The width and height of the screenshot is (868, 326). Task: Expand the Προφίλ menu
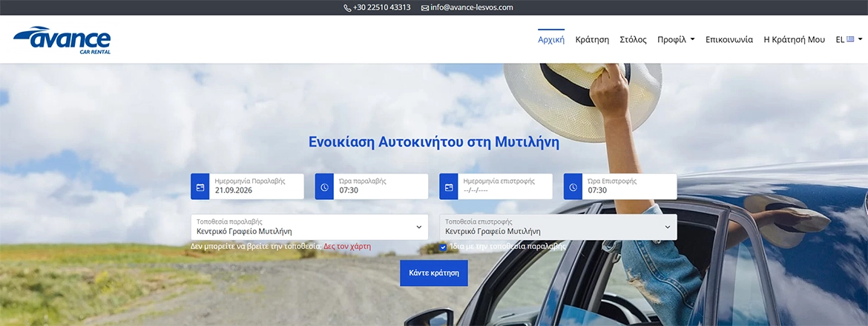coord(676,40)
